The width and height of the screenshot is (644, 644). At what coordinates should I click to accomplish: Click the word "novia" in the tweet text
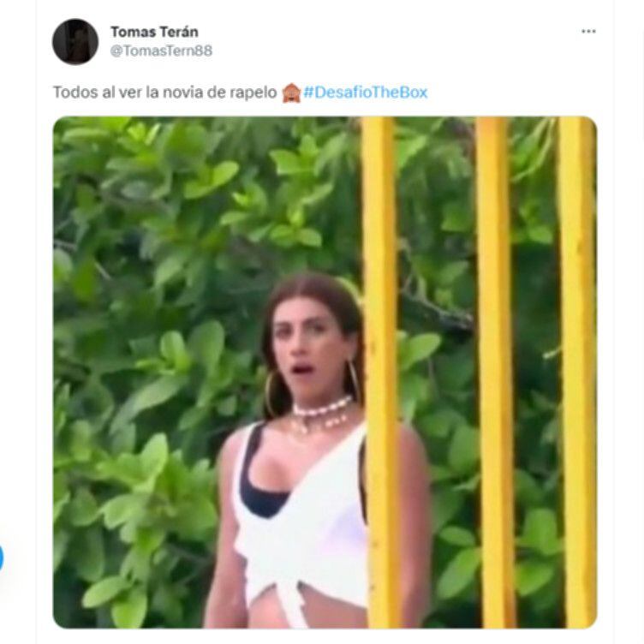pos(190,92)
